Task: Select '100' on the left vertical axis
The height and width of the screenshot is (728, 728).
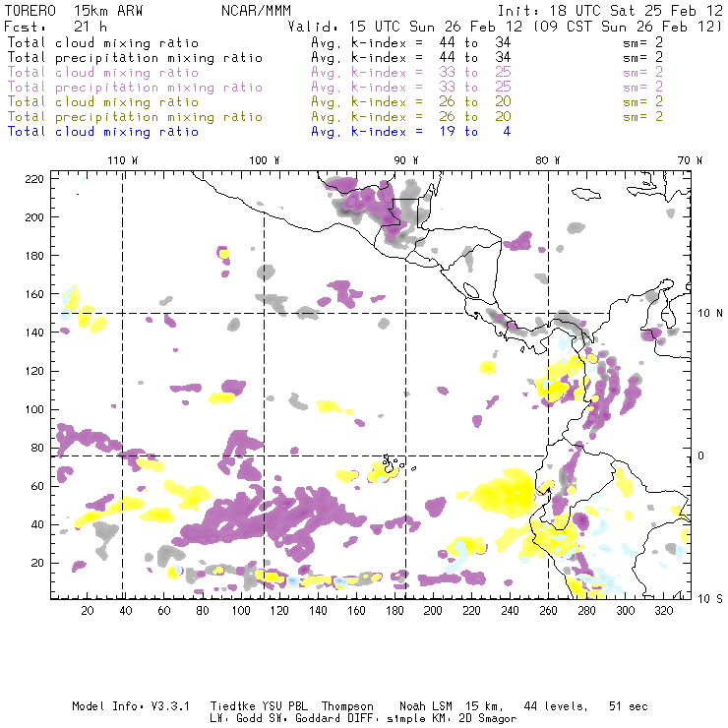Action: [34, 409]
